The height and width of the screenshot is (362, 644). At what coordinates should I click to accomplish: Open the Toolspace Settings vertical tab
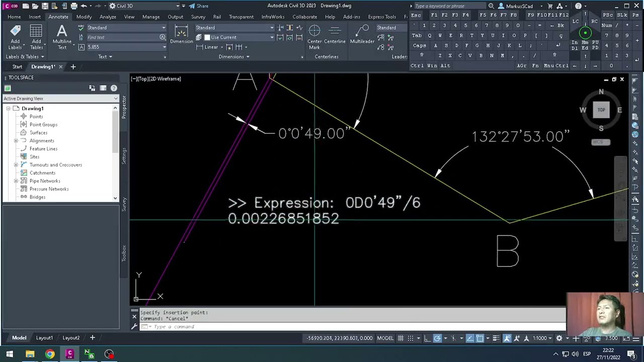(x=124, y=155)
